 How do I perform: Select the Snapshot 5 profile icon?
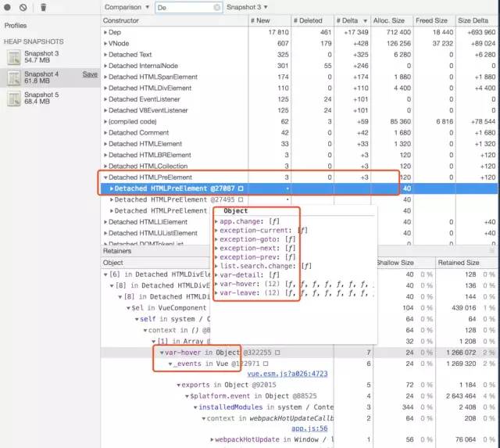[14, 99]
